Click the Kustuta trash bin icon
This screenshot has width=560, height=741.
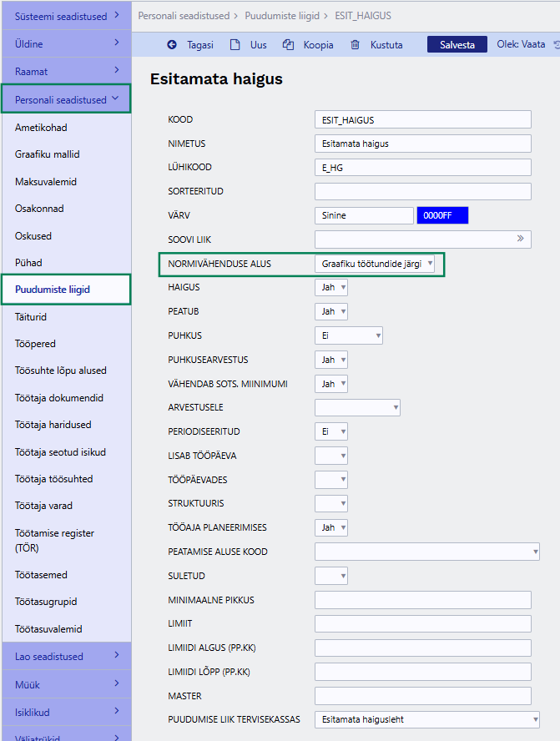tap(356, 45)
